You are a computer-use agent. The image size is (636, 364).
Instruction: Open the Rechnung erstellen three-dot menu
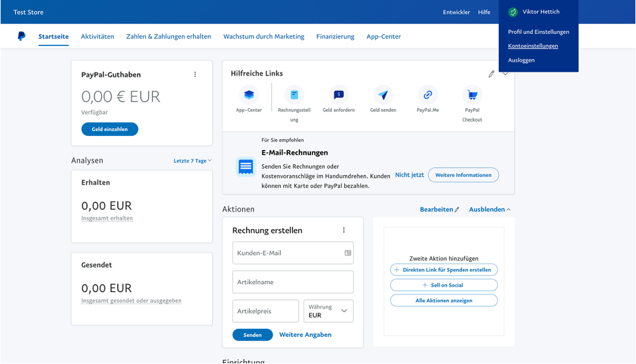[x=344, y=230]
